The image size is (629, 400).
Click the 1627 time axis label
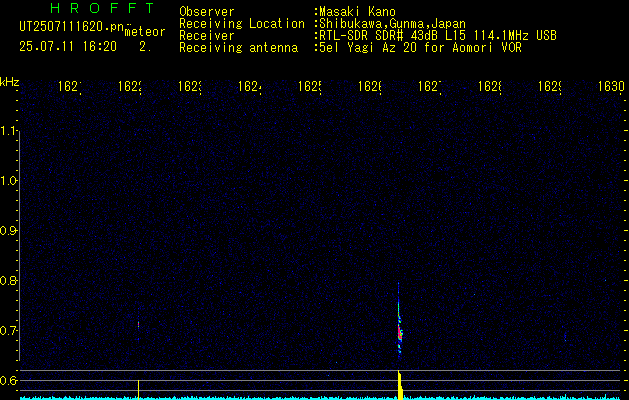tap(430, 87)
